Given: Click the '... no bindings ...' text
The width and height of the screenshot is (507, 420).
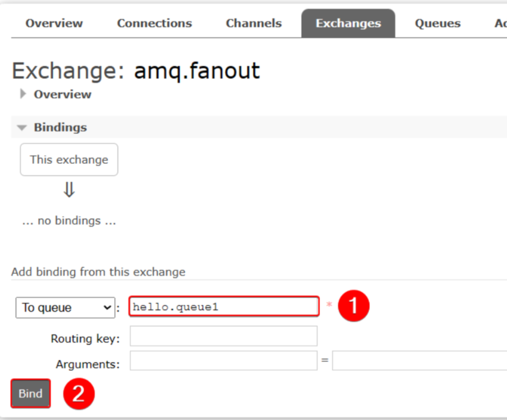Looking at the screenshot, I should pyautogui.click(x=69, y=221).
